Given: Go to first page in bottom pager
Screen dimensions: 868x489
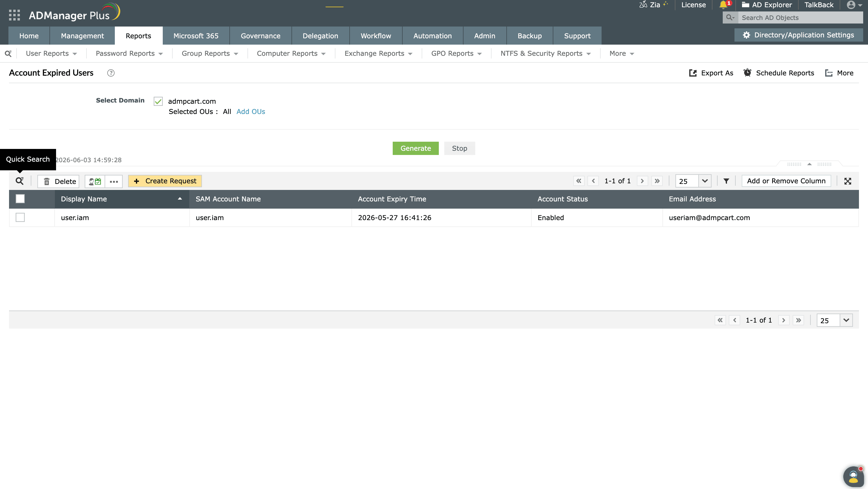Looking at the screenshot, I should 720,320.
